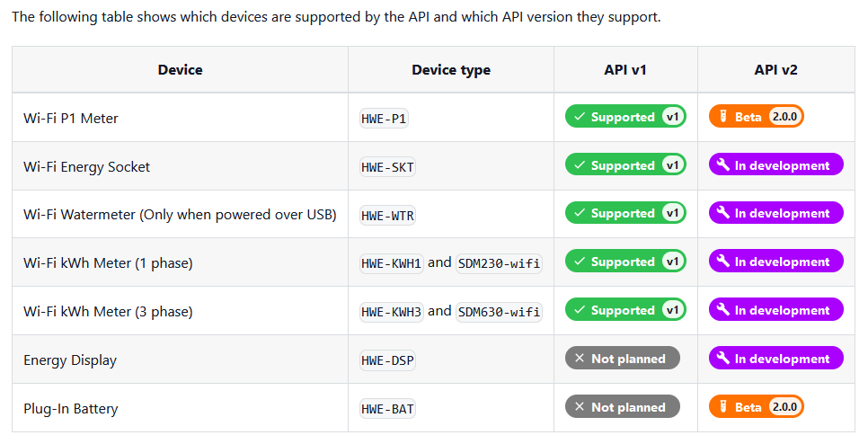The image size is (868, 444).
Task: Click the 2.0.0 version label for P1 Meter
Action: pos(785,116)
